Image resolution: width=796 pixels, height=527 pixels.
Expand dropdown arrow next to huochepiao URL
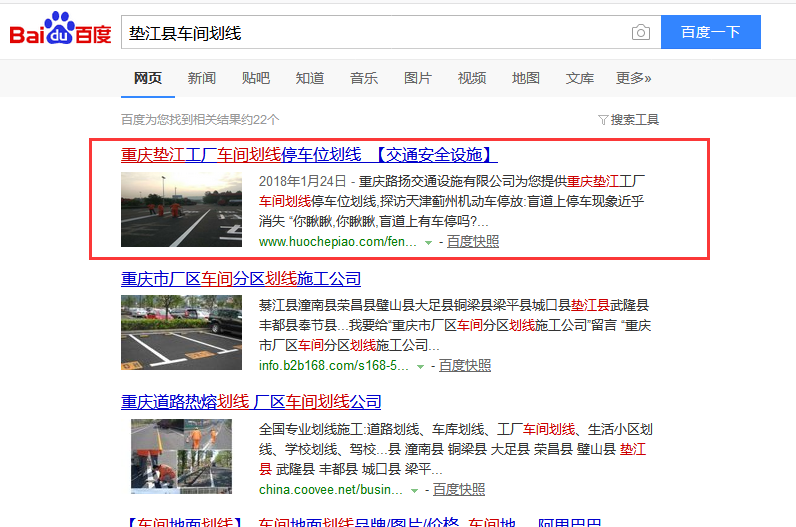[428, 243]
